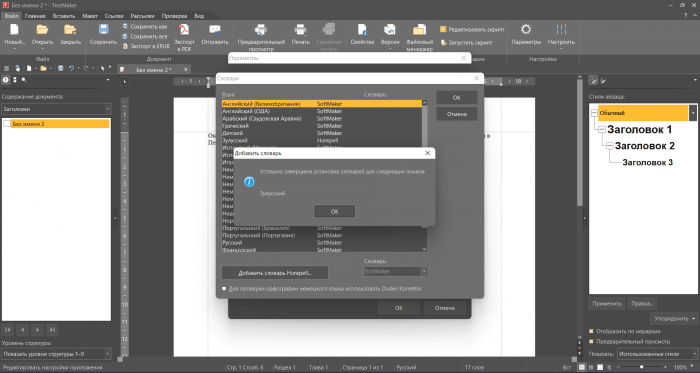Click the go-to-first navigation arrow in sidebar
This screenshot has width=700, height=373.
pos(8,330)
